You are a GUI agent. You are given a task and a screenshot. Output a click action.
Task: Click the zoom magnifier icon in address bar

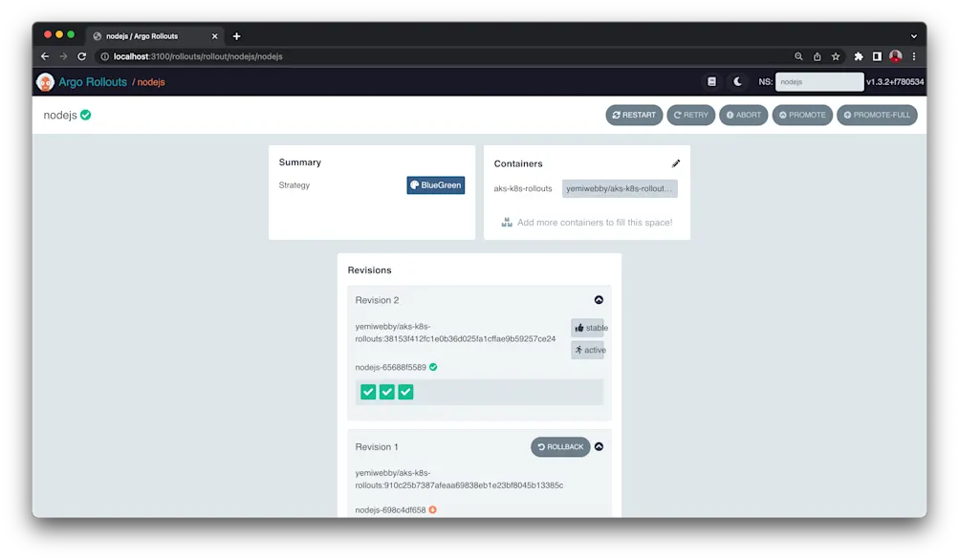click(798, 56)
